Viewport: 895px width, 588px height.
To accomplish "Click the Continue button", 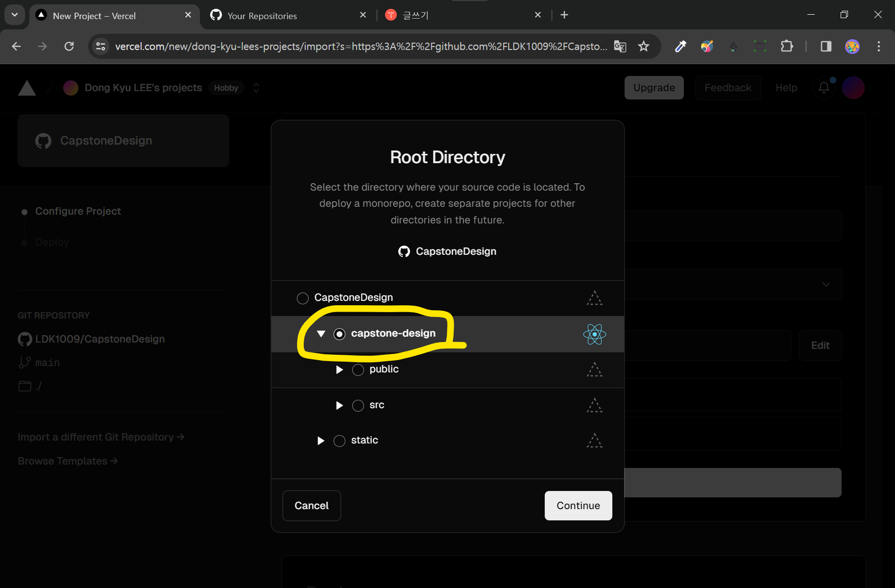I will (x=579, y=506).
